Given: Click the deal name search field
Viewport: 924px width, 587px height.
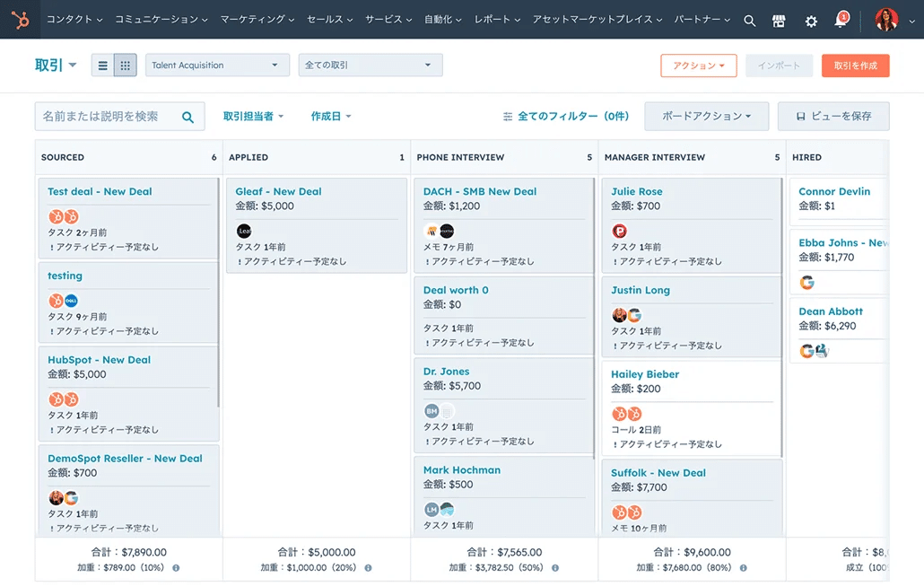Looking at the screenshot, I should tap(106, 117).
